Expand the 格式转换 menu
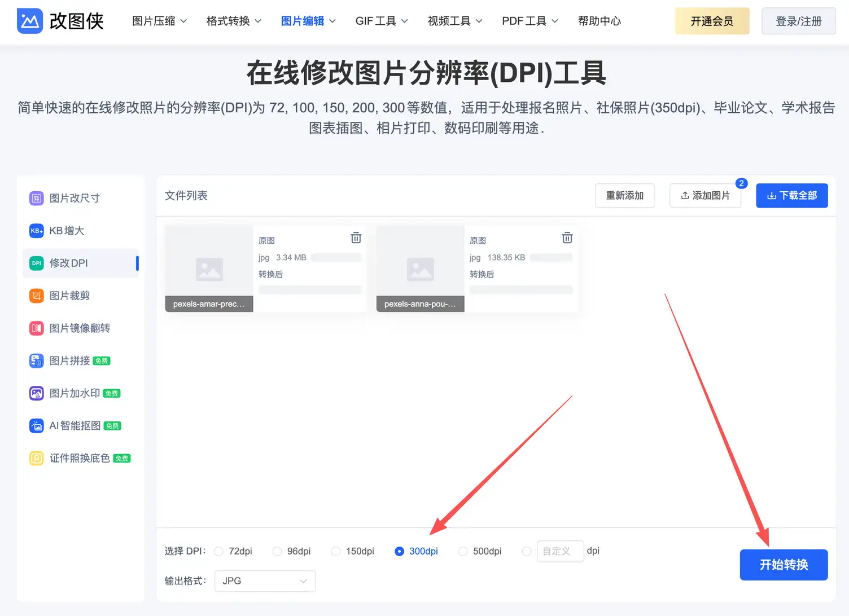The height and width of the screenshot is (616, 849). 233,21
